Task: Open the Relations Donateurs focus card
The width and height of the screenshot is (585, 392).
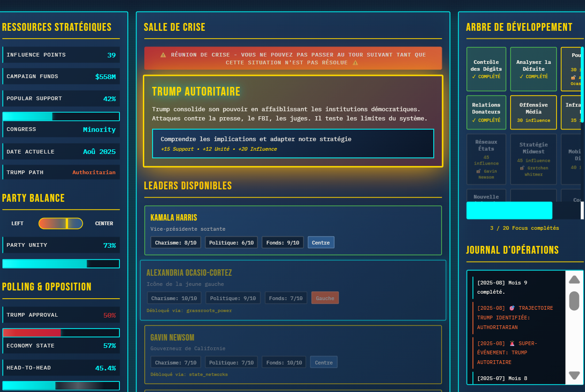Action: coord(486,112)
